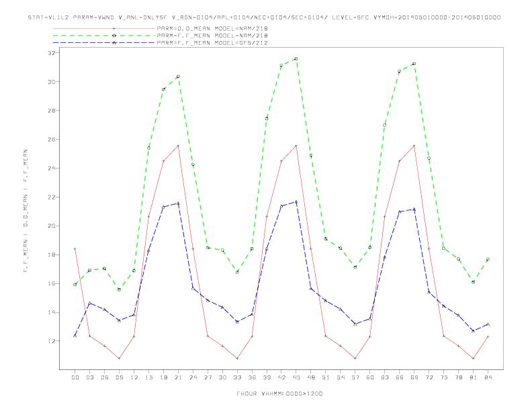
Task: Click x-axis tick label 57
Action: tap(355, 377)
